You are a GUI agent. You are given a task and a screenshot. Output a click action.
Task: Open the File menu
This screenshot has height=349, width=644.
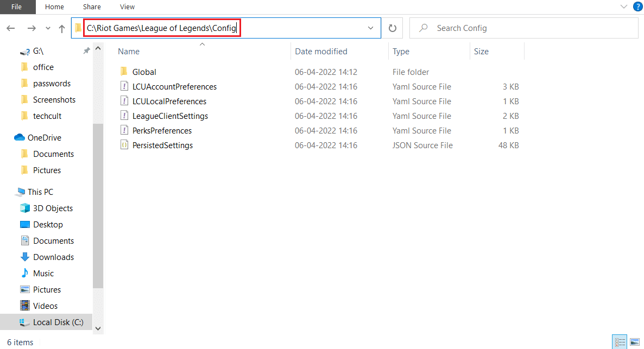click(x=16, y=7)
